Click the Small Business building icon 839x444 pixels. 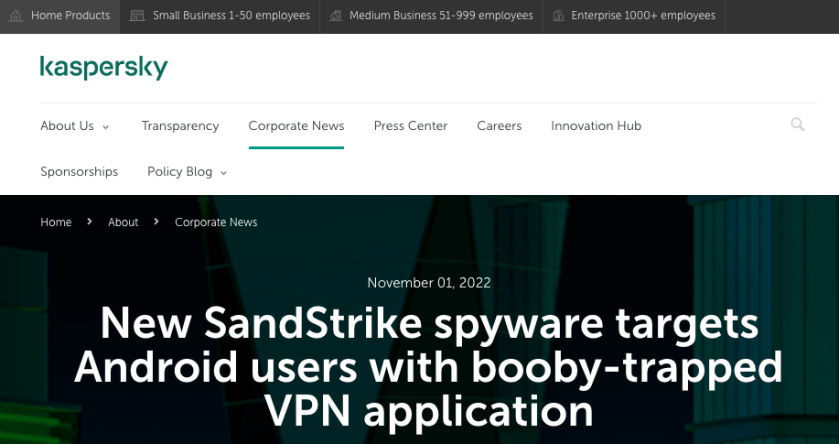pyautogui.click(x=138, y=16)
